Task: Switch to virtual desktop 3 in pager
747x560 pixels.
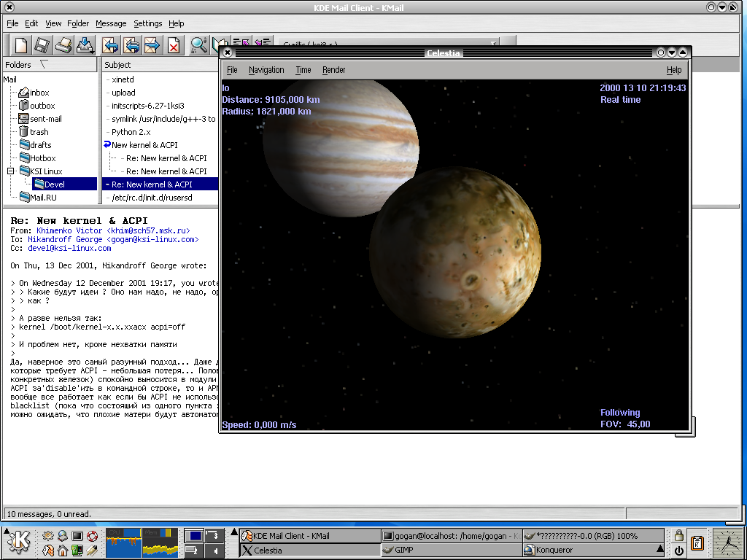Action: coord(214,536)
